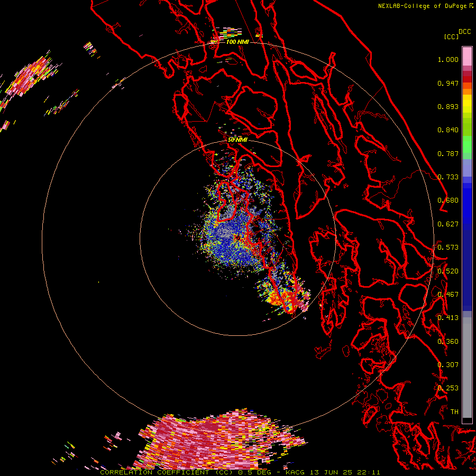The height and width of the screenshot is (476, 476).
Task: Click the 0.253 scale value
Action: pos(448,388)
